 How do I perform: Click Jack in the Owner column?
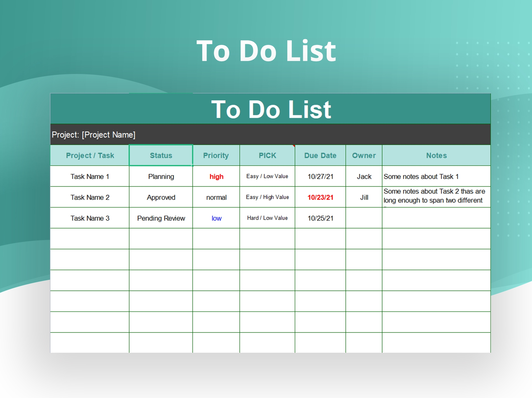pos(364,176)
